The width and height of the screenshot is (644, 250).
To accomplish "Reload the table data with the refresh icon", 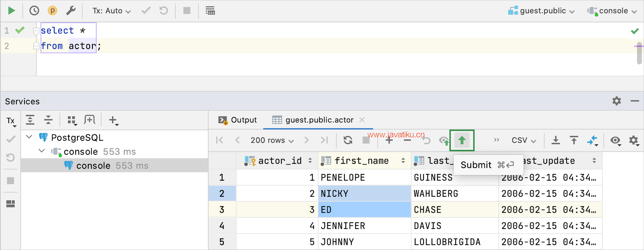I will tap(348, 140).
